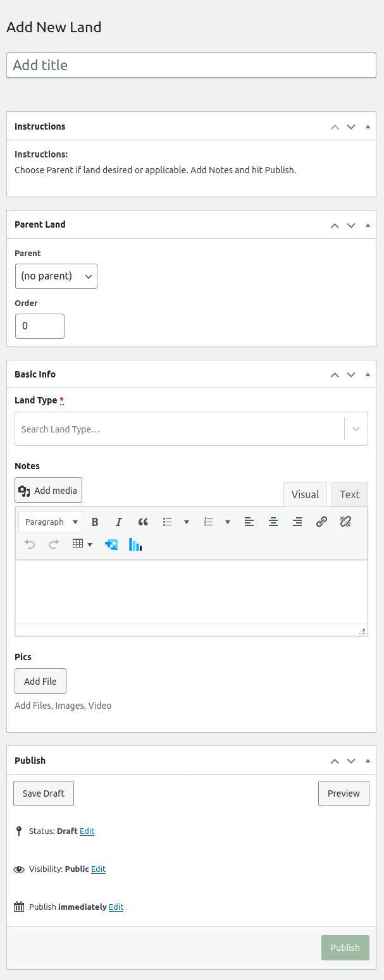Move Publish panel up
Screen dimensions: 384x980
tap(335, 761)
